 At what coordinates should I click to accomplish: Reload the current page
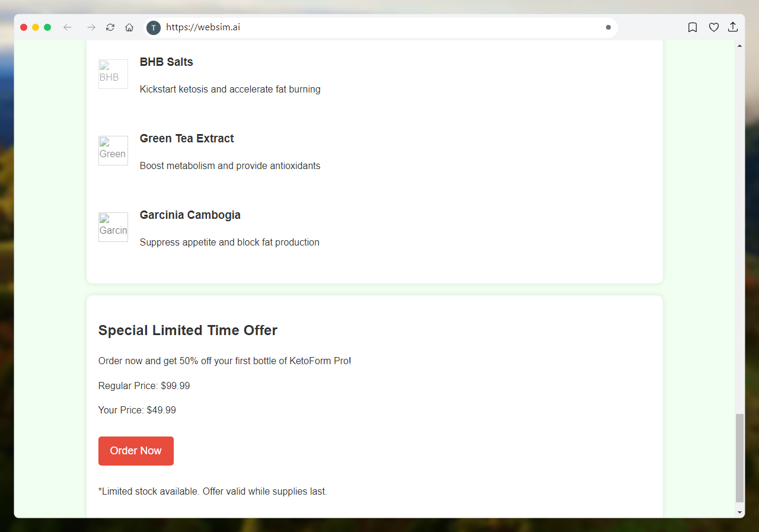pyautogui.click(x=110, y=27)
